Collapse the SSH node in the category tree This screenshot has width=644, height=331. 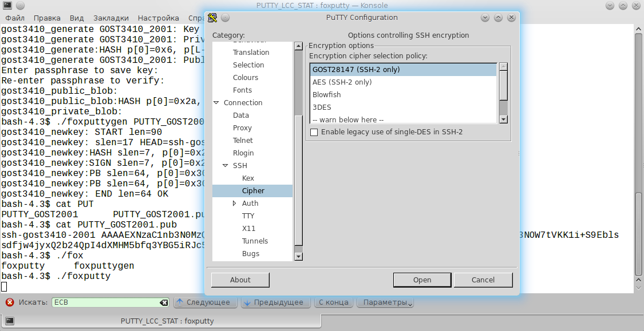pos(226,166)
